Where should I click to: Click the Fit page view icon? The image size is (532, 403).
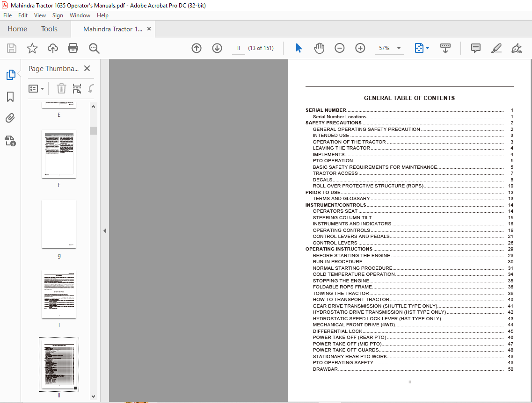pos(419,48)
